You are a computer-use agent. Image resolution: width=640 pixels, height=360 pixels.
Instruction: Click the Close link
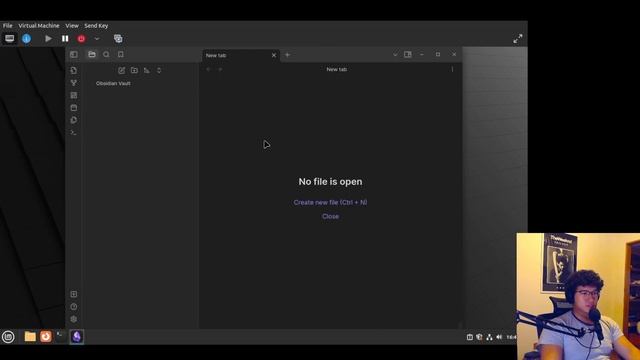[x=330, y=216]
